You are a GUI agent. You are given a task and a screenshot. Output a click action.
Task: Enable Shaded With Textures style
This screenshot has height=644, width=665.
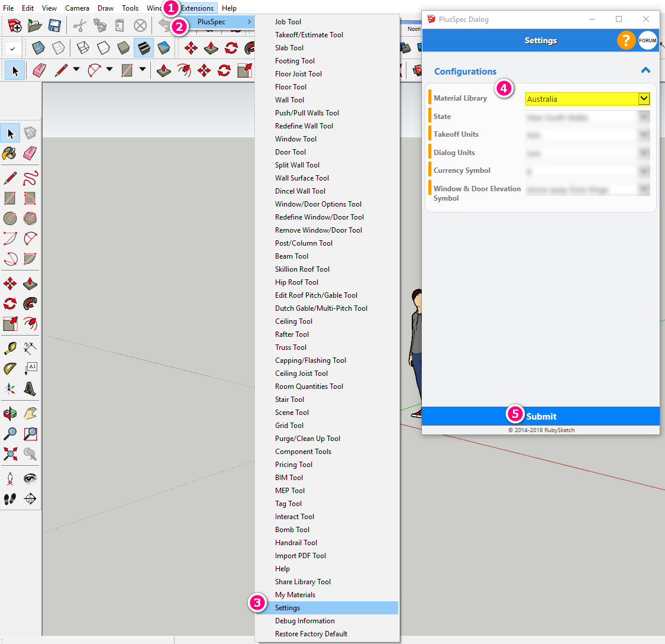pyautogui.click(x=144, y=47)
